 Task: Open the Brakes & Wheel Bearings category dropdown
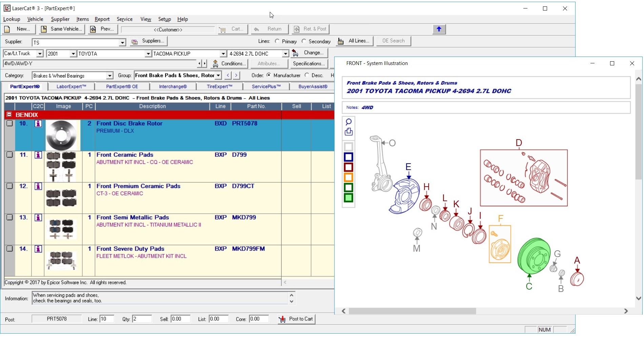tap(109, 75)
